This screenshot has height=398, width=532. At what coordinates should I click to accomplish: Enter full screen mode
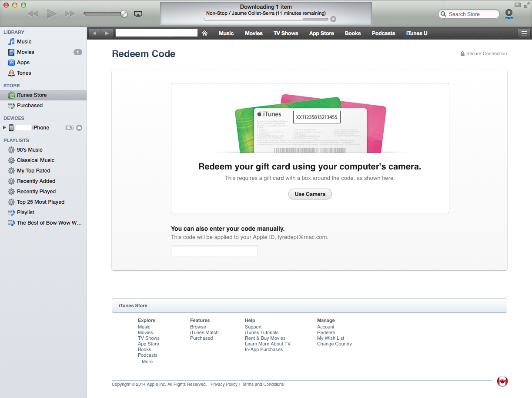(x=527, y=5)
